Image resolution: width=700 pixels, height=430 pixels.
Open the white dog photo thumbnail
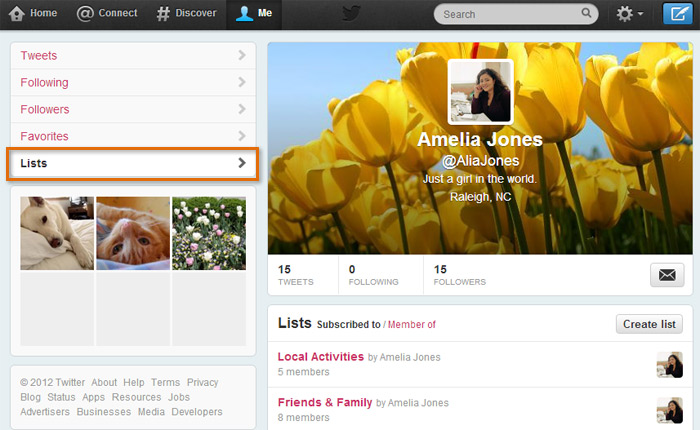point(57,233)
